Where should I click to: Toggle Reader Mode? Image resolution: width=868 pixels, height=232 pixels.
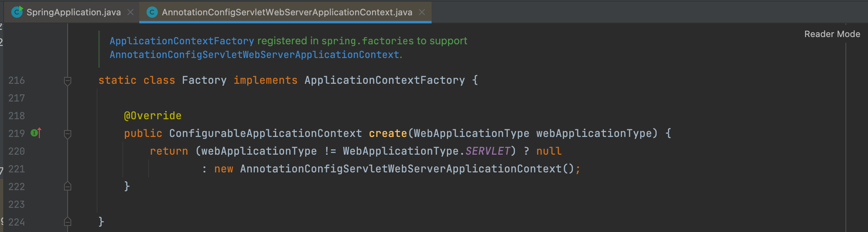[x=832, y=34]
